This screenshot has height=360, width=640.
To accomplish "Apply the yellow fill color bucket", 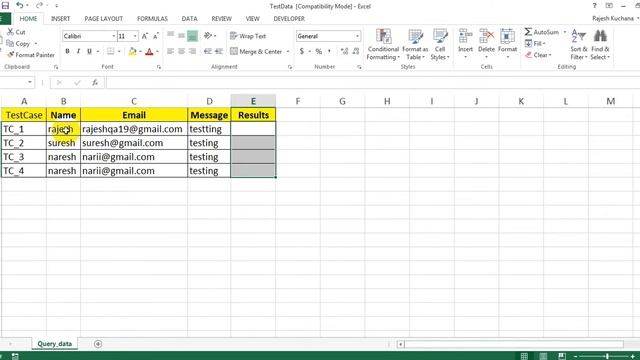I will [132, 51].
